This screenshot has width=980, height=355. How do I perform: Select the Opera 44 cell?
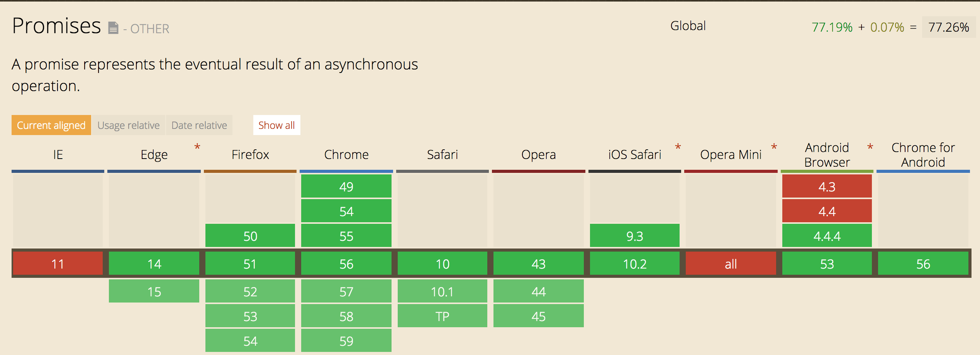[x=539, y=291]
